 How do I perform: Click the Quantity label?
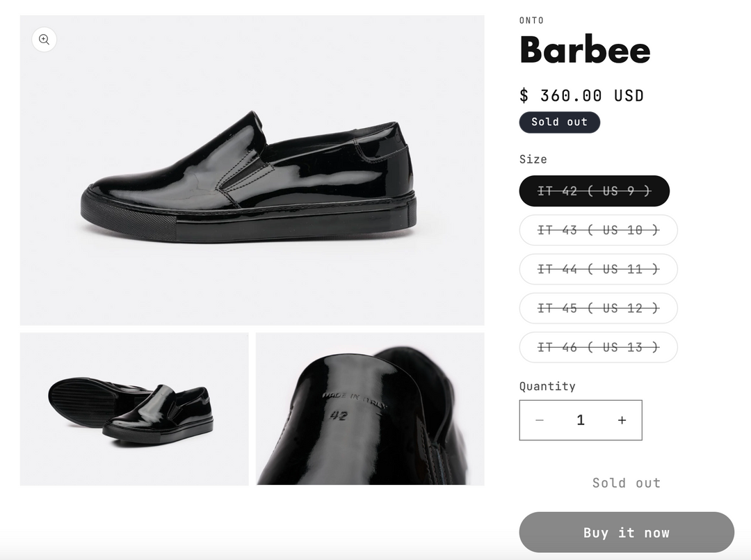(547, 386)
